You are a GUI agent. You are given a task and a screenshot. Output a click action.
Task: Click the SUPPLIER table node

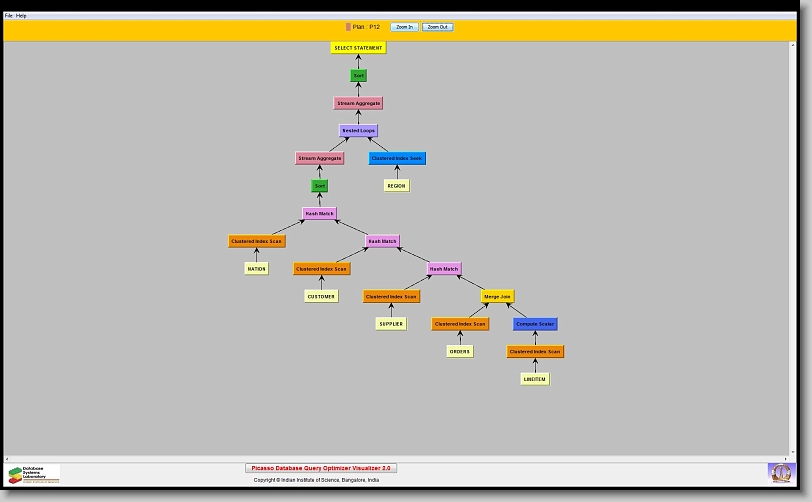[x=391, y=324]
